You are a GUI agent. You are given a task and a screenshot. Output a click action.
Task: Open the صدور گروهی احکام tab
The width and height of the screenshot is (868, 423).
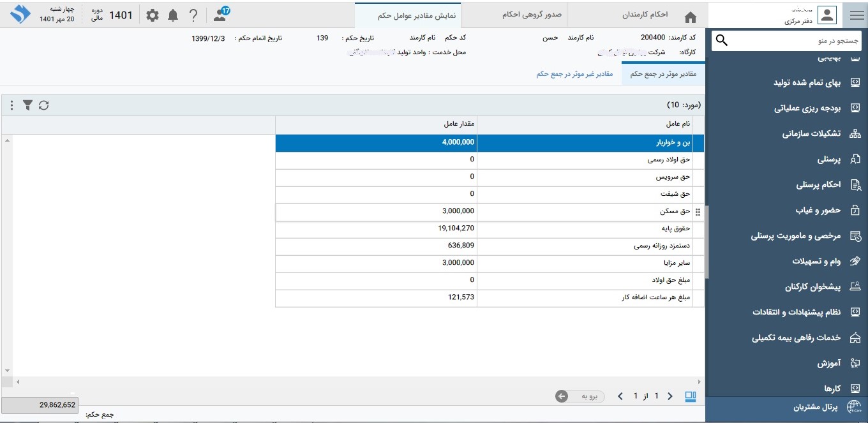[531, 15]
